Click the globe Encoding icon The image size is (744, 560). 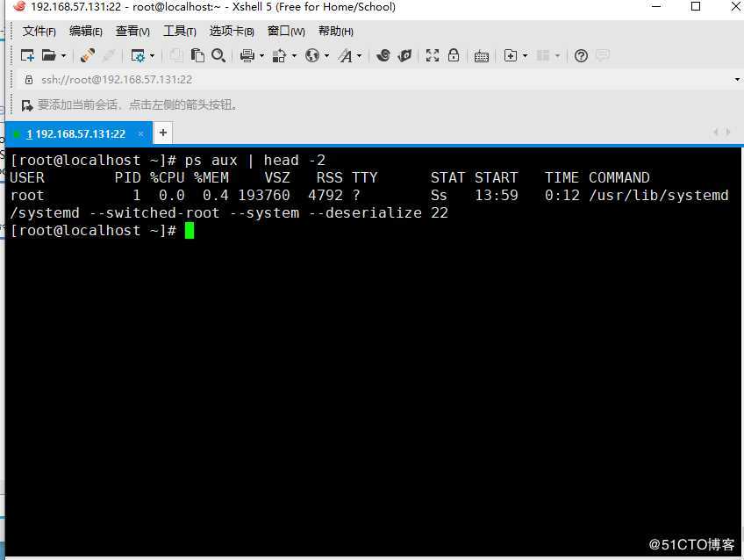[x=312, y=55]
